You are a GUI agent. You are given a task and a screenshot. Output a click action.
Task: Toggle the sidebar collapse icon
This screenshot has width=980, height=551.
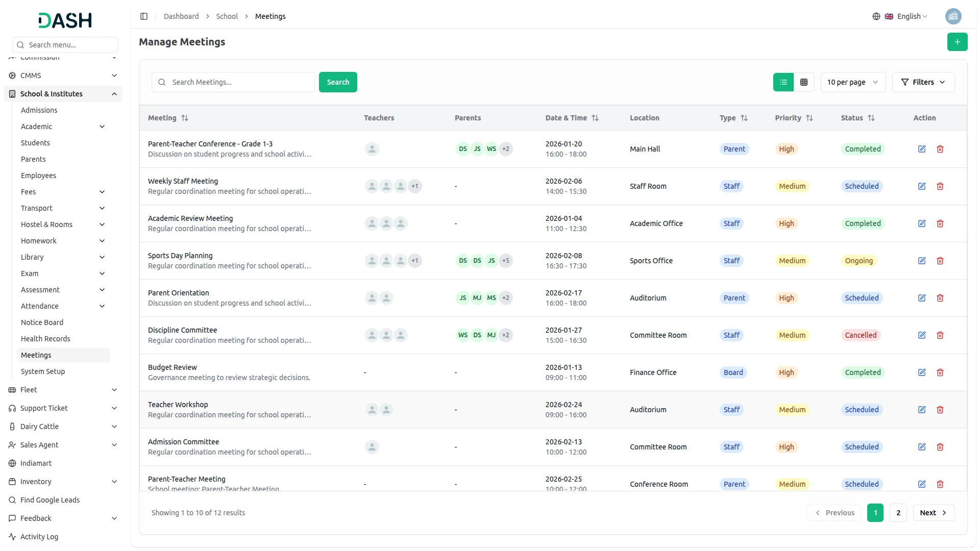pos(144,16)
